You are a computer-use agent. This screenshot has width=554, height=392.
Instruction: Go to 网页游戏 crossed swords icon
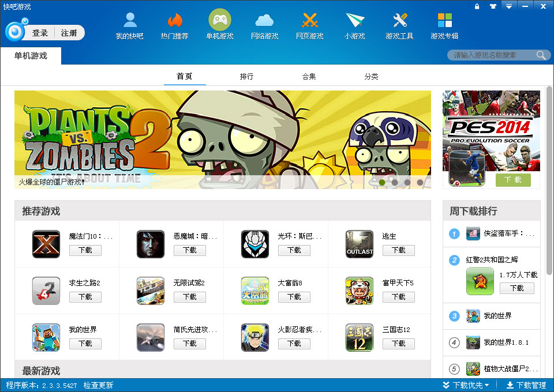[x=310, y=20]
